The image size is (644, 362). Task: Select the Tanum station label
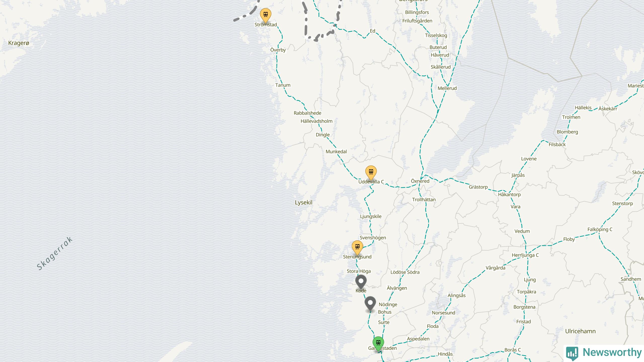[283, 85]
